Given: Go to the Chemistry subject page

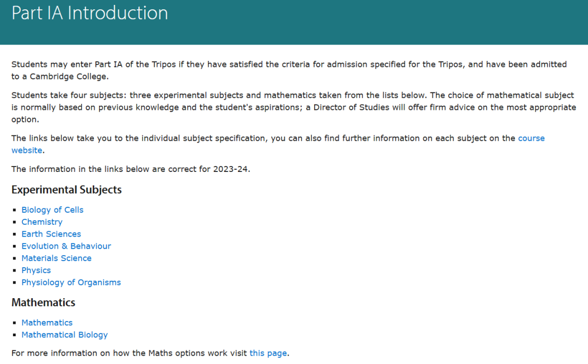Looking at the screenshot, I should pos(42,222).
